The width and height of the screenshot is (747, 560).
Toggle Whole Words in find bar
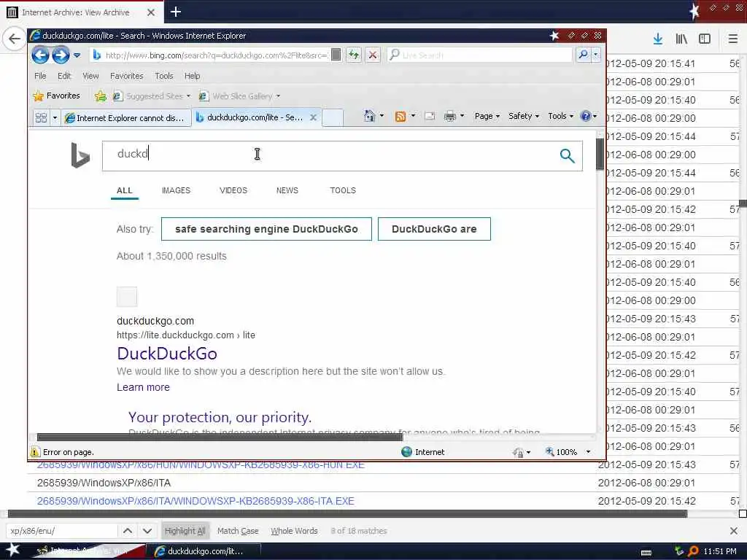[x=295, y=531]
